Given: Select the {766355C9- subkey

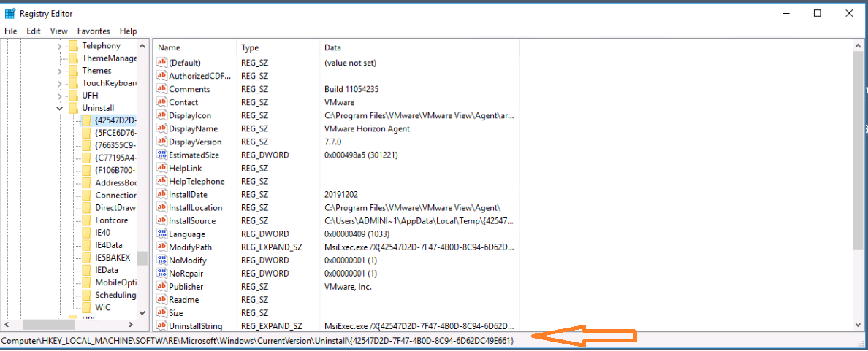Looking at the screenshot, I should coord(115,145).
